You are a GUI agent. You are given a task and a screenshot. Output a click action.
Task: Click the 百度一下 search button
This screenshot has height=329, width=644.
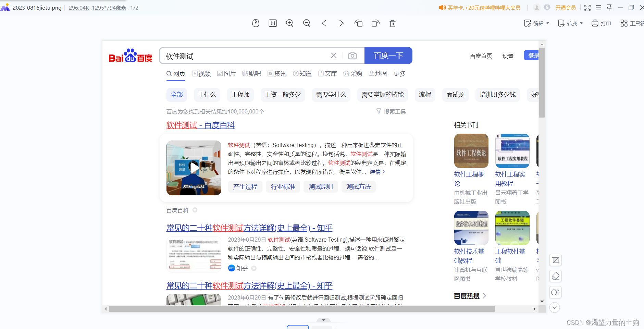[388, 56]
